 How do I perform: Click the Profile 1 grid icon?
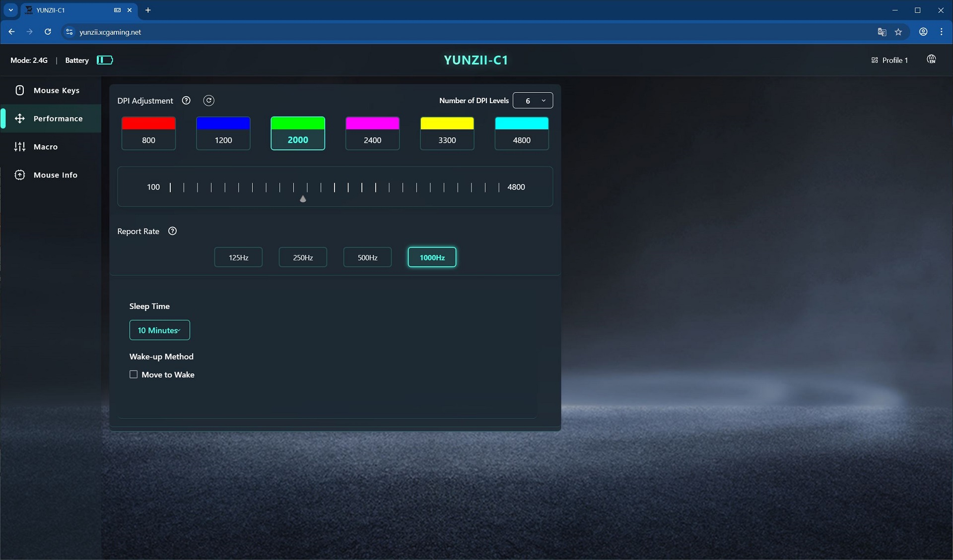pyautogui.click(x=875, y=60)
